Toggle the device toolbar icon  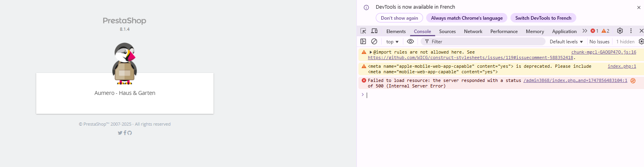[x=374, y=31]
